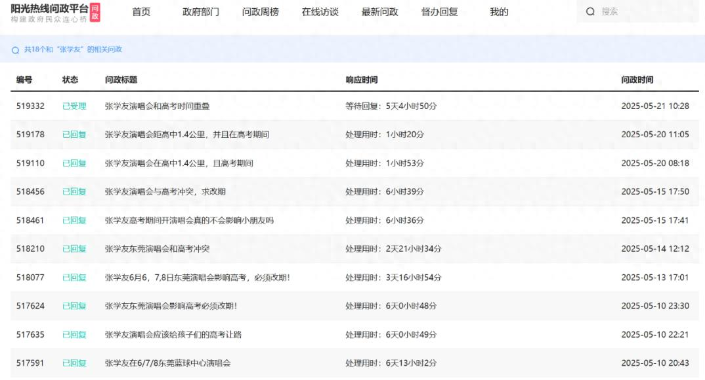This screenshot has height=380, width=705.
Task: Select ID number 519178
Action: click(30, 134)
